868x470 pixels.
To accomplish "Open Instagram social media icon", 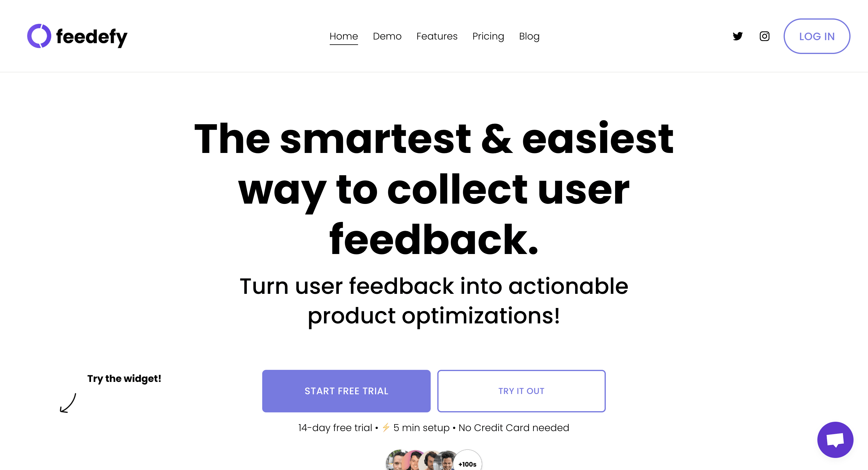I will pyautogui.click(x=765, y=36).
